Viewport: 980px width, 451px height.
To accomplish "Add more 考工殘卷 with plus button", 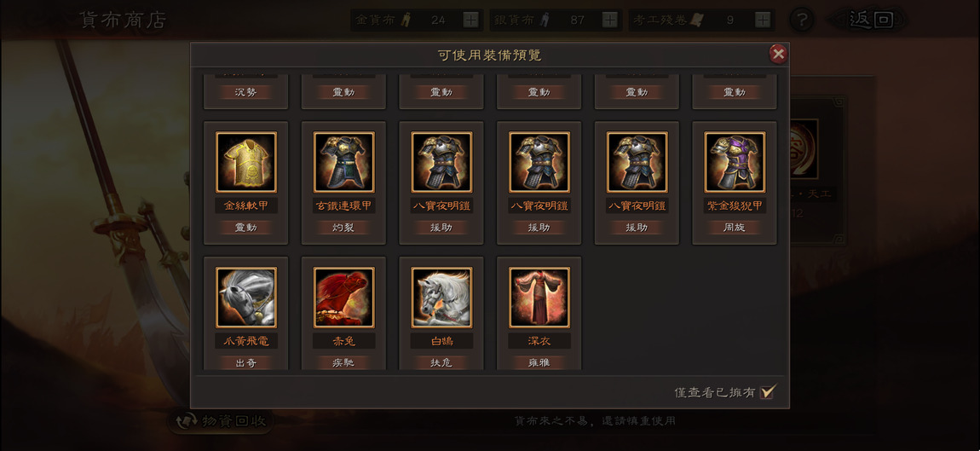I will 763,20.
